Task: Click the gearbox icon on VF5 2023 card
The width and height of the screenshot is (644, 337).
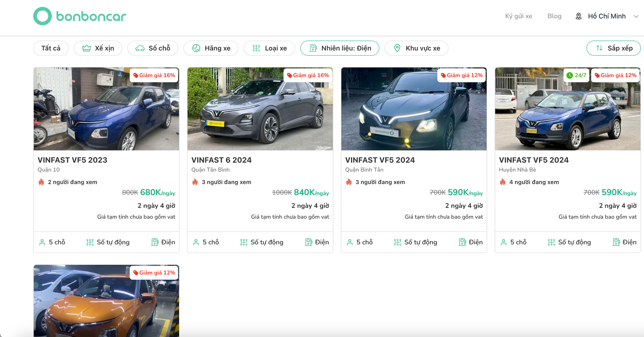Action: pos(90,242)
